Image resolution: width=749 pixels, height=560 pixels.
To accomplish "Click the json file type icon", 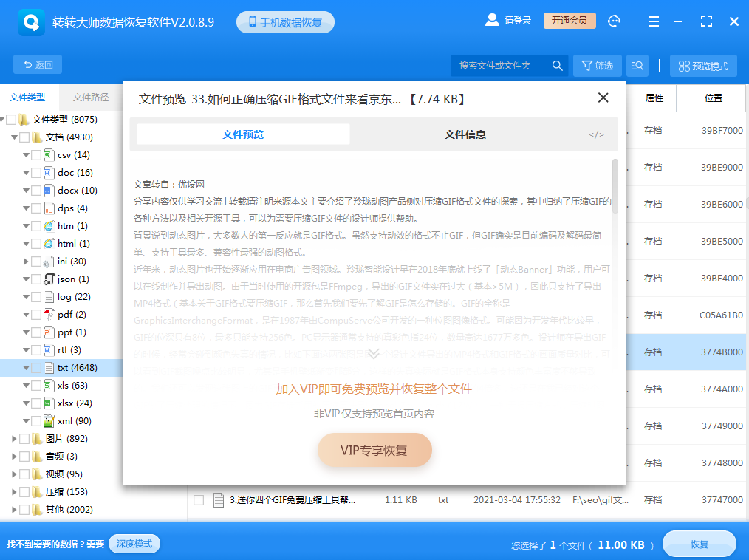I will click(49, 279).
